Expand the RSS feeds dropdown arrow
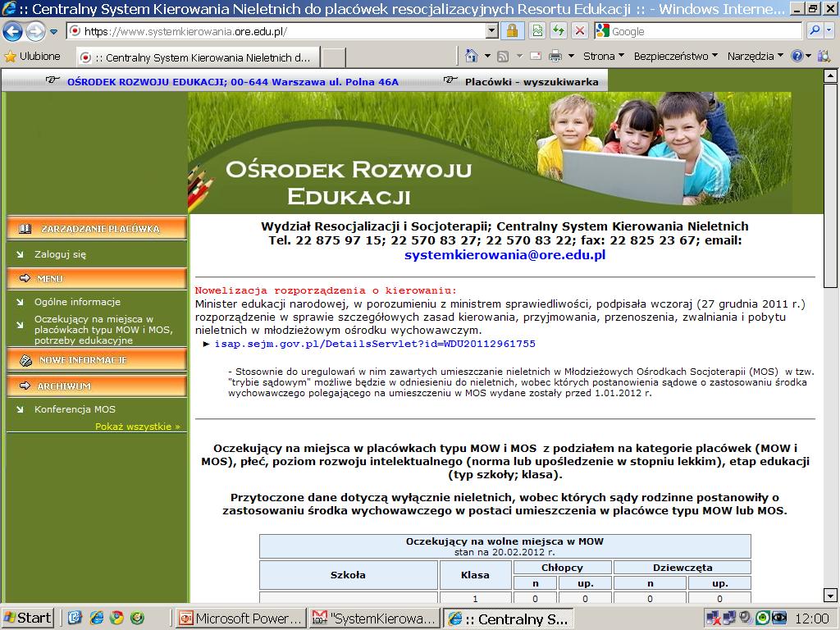Image resolution: width=840 pixels, height=630 pixels. tap(519, 56)
